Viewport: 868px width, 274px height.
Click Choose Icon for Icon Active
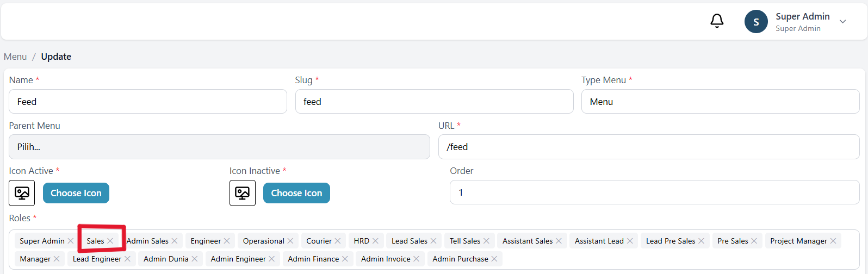[x=76, y=193]
